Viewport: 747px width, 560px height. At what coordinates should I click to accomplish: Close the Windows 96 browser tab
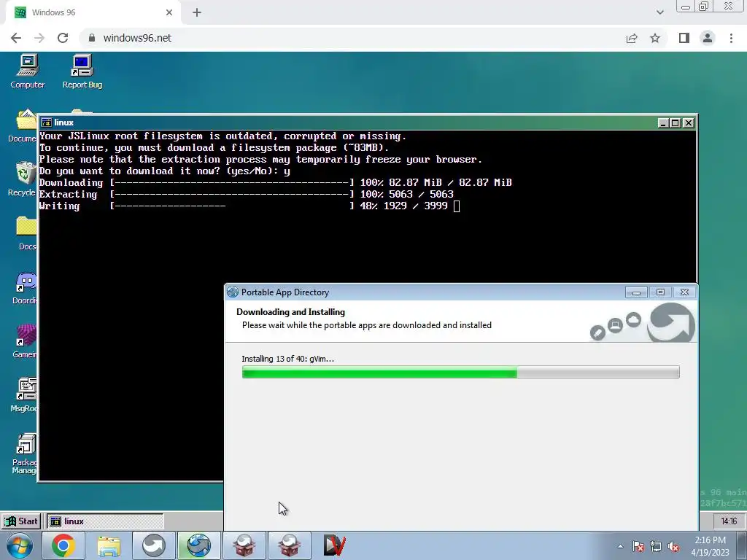(169, 12)
